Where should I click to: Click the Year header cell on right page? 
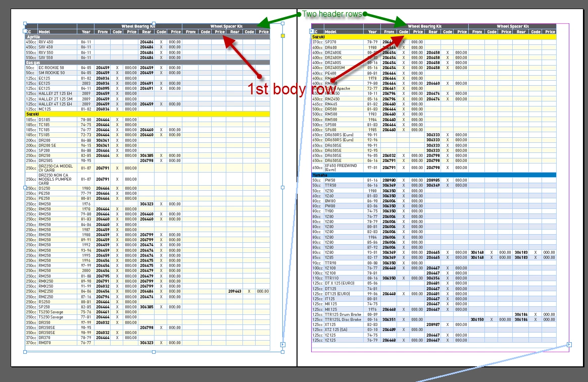372,32
